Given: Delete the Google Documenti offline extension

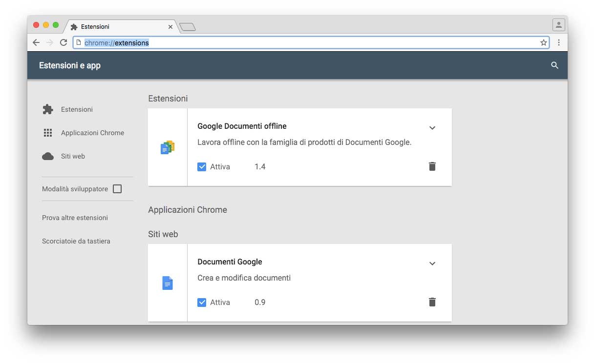Looking at the screenshot, I should coord(432,166).
